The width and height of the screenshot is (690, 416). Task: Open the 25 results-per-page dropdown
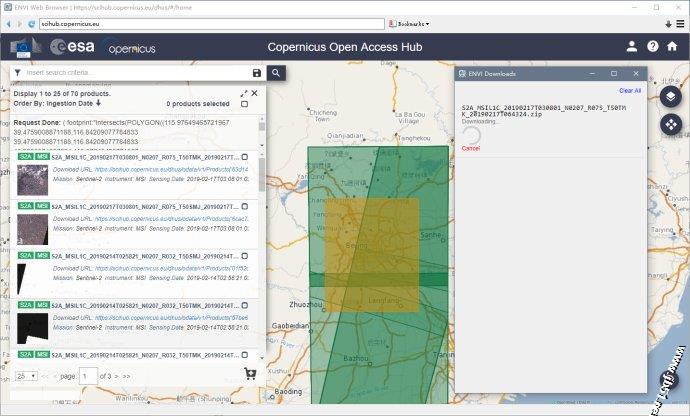coord(26,375)
